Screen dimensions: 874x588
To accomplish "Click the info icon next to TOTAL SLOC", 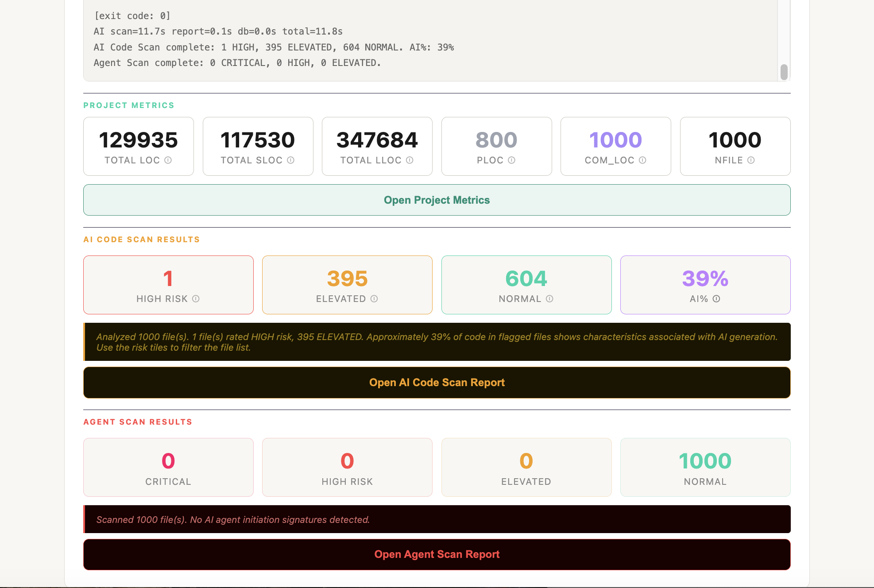I will [290, 160].
